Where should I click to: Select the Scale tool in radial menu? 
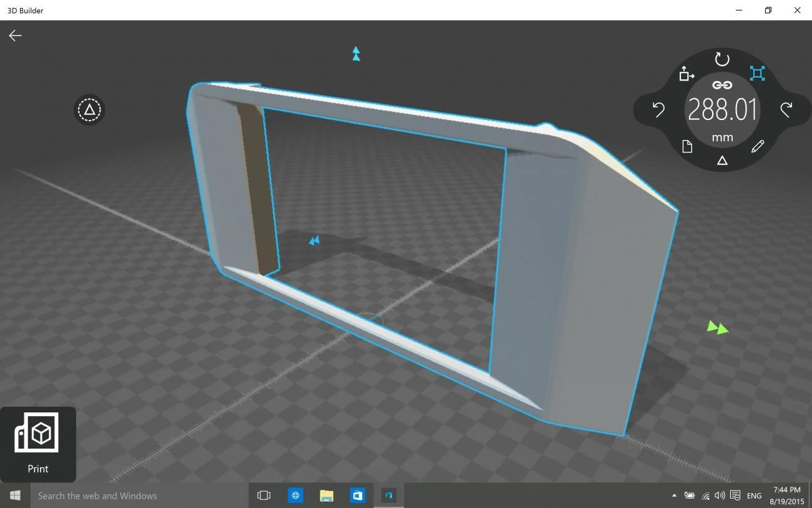pos(757,74)
